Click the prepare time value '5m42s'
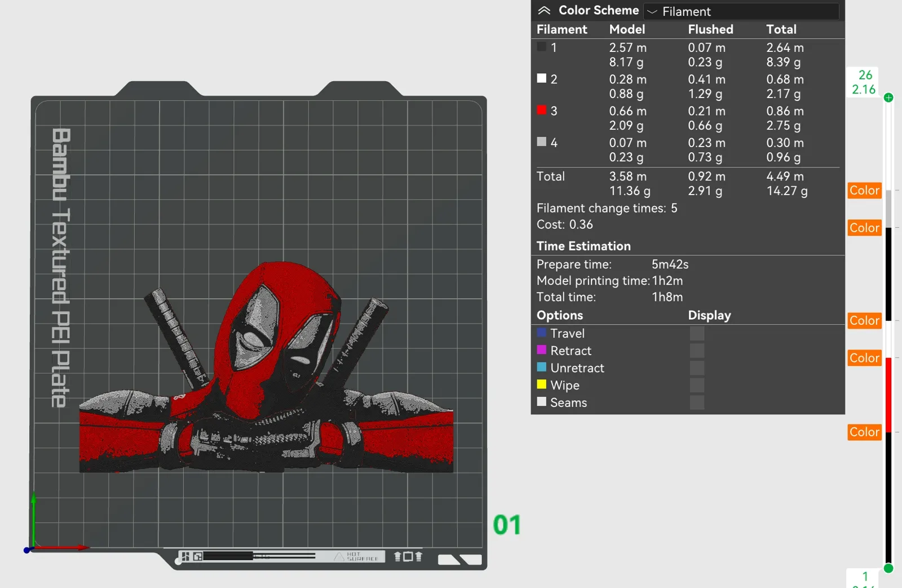The height and width of the screenshot is (588, 902). tap(670, 264)
